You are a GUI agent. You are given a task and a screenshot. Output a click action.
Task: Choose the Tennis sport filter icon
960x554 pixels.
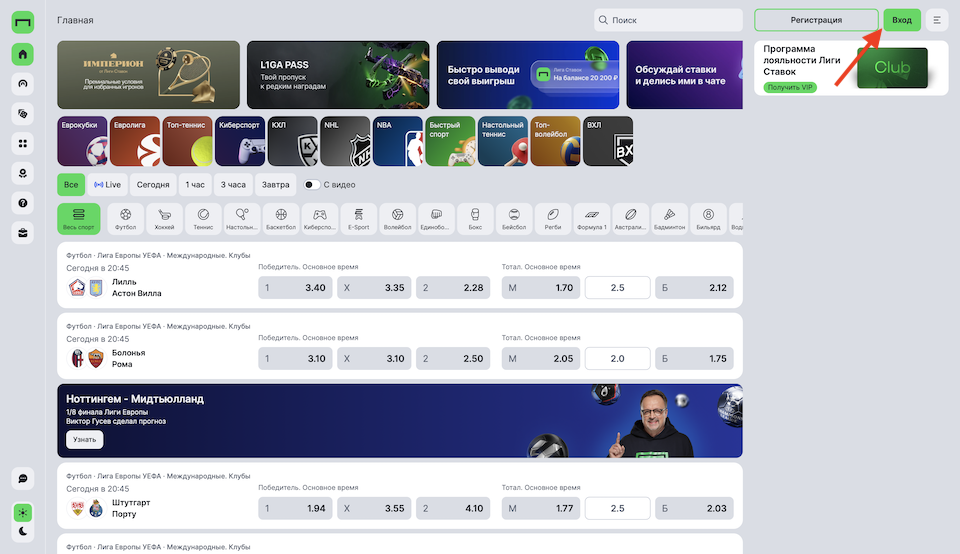click(x=203, y=219)
